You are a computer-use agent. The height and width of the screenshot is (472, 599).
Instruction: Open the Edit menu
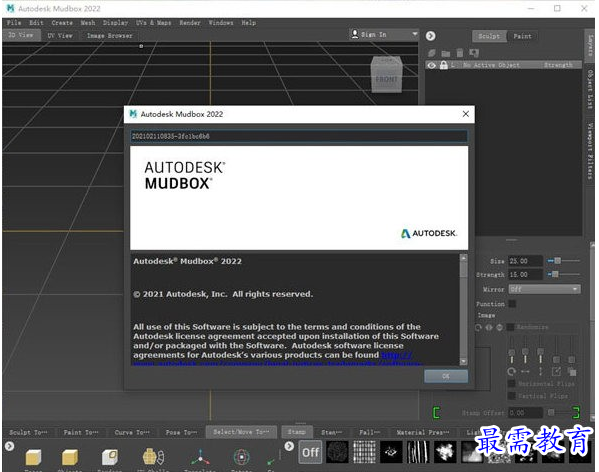coord(36,23)
